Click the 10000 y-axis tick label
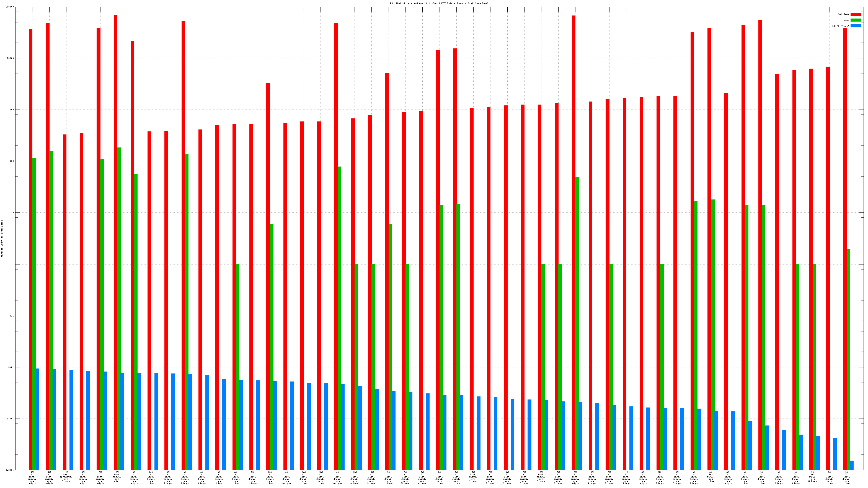The image size is (868, 488). [x=11, y=58]
